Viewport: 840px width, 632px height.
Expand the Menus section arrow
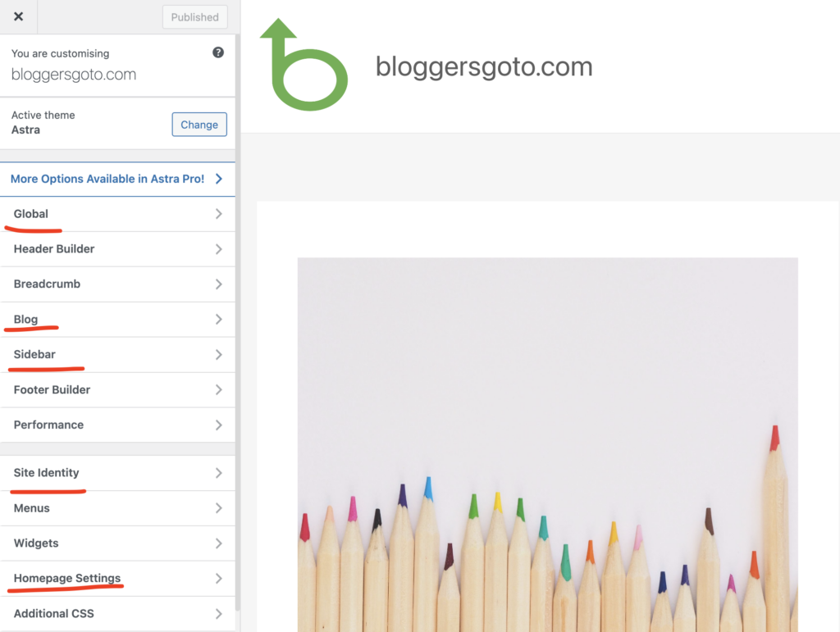(218, 508)
